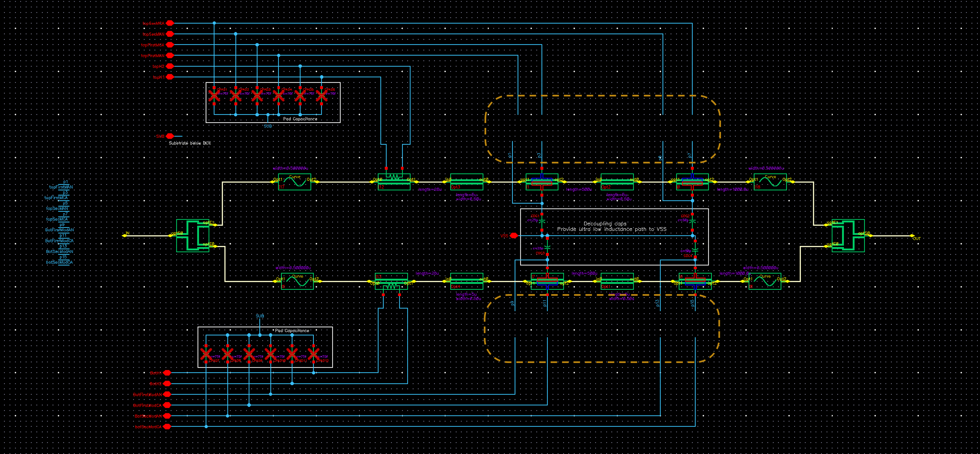Viewport: 980px width, 454px height.
Task: Select straight waveguide instance Opt3
Action: tap(467, 182)
